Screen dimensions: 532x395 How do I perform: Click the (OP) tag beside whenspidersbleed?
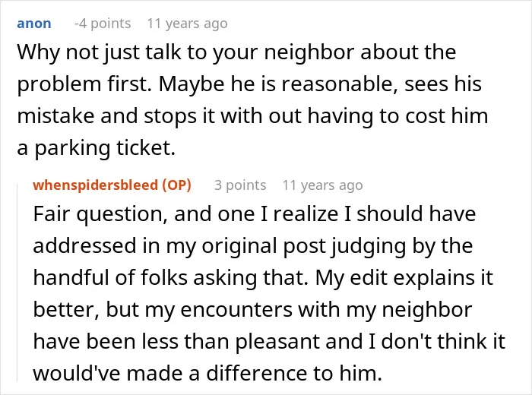(177, 185)
